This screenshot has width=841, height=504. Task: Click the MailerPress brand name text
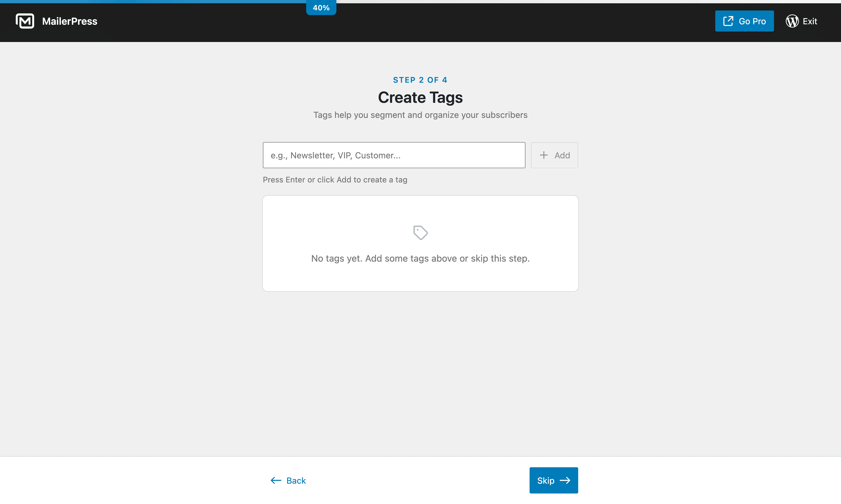click(70, 21)
